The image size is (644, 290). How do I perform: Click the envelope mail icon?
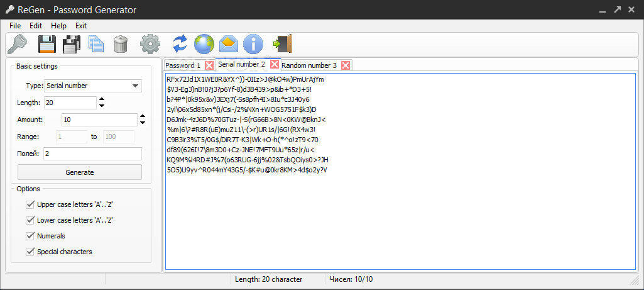click(229, 43)
